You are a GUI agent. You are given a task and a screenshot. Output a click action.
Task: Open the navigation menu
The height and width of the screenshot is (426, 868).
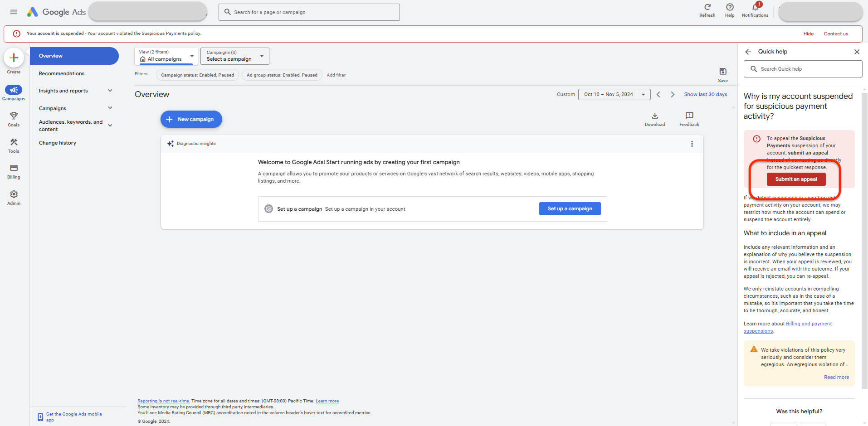14,12
